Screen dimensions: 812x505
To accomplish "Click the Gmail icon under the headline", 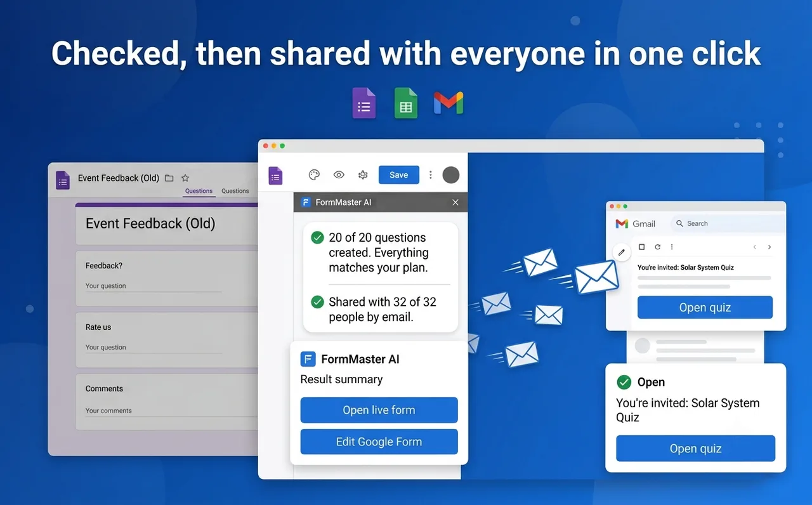I will pyautogui.click(x=449, y=103).
